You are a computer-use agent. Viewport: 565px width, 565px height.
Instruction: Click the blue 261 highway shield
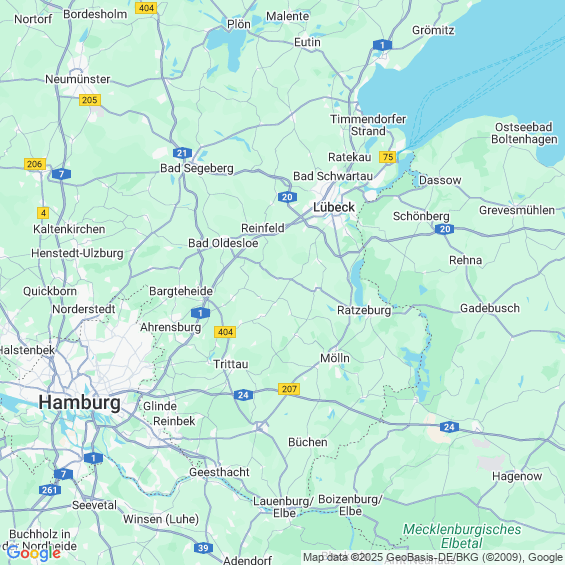50,490
